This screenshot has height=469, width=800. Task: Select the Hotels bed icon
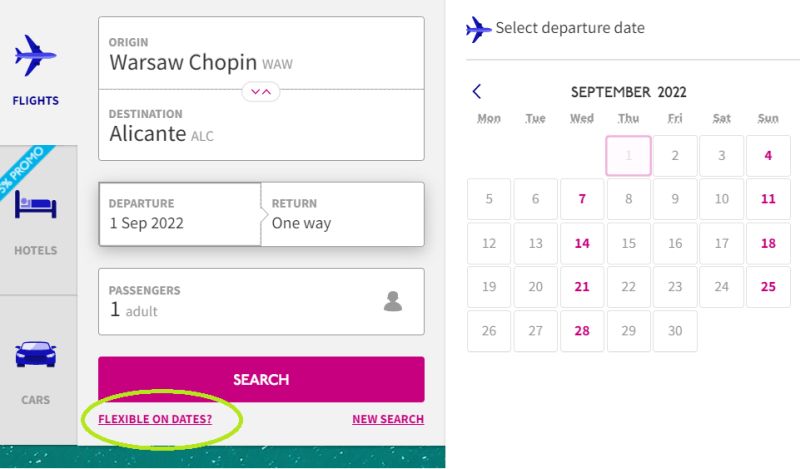[35, 204]
